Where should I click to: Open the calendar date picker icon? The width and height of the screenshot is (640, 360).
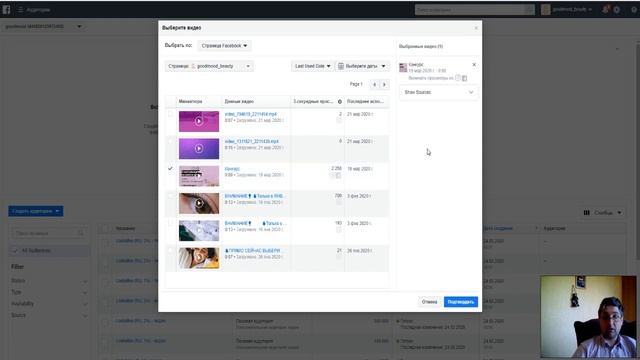click(341, 66)
